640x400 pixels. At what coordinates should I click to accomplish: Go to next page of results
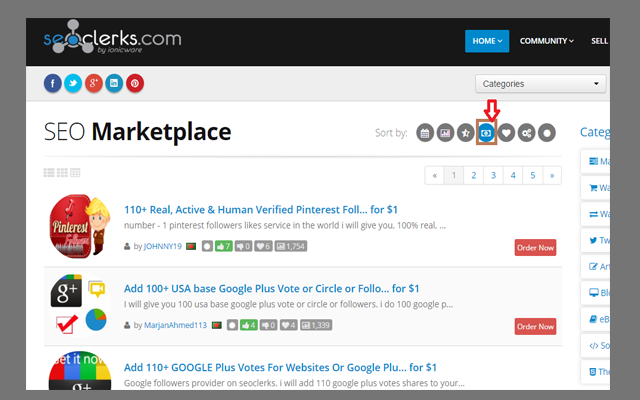coord(551,175)
